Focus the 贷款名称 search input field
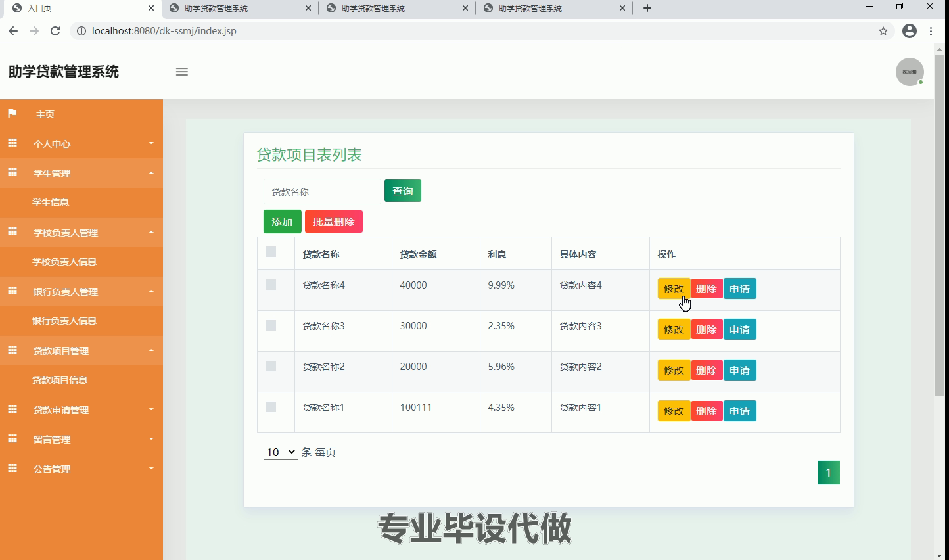949x560 pixels. coord(322,191)
